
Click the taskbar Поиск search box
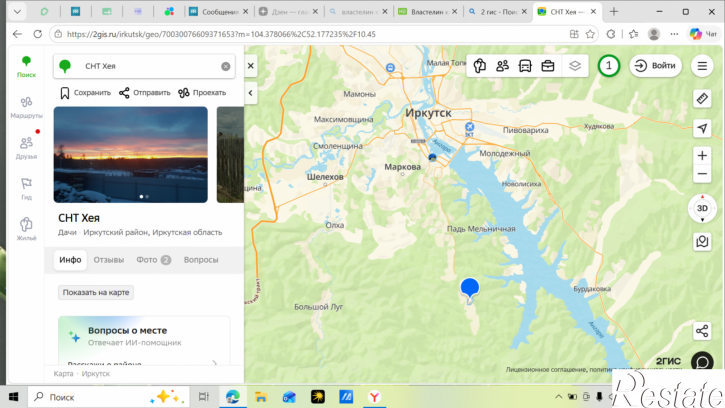[109, 397]
